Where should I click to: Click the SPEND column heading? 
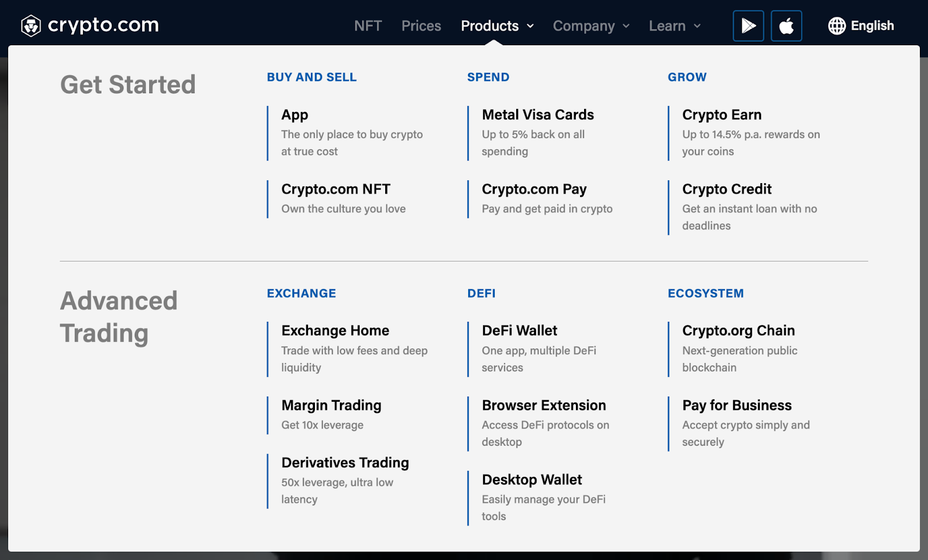[x=488, y=77]
